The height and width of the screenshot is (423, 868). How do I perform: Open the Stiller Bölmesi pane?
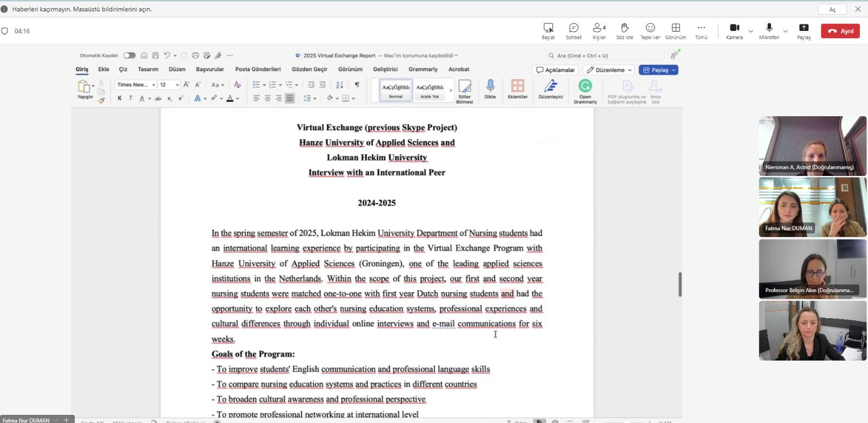[x=464, y=91]
